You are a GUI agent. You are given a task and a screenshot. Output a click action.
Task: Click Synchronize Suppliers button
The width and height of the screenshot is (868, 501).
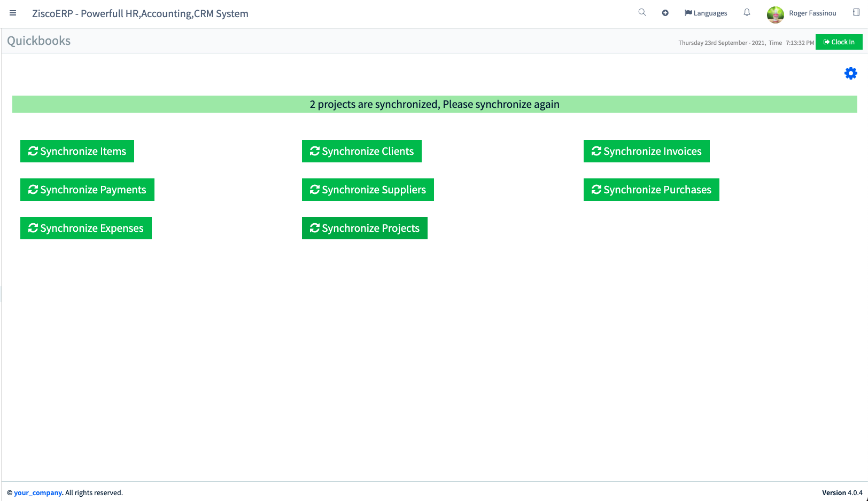pyautogui.click(x=368, y=190)
